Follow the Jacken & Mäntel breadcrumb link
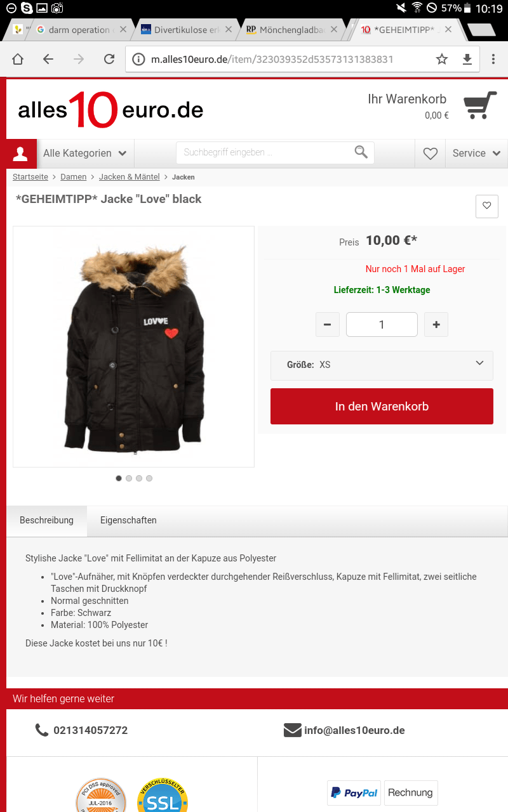 pos(130,177)
